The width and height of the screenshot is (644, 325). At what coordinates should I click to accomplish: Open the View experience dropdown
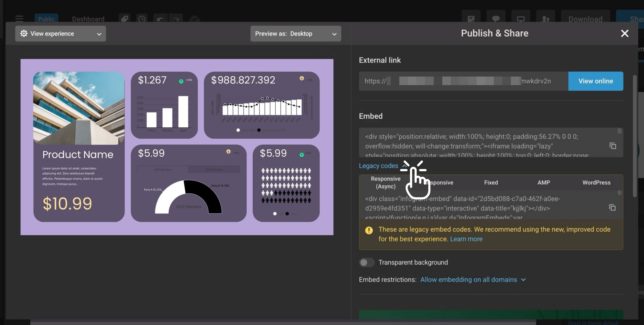click(x=61, y=34)
